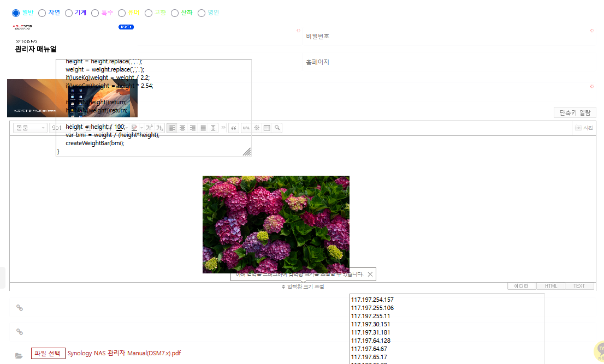Viewport: 604px width, 364px height.
Task: Insert a table using the table icon
Action: 267,128
